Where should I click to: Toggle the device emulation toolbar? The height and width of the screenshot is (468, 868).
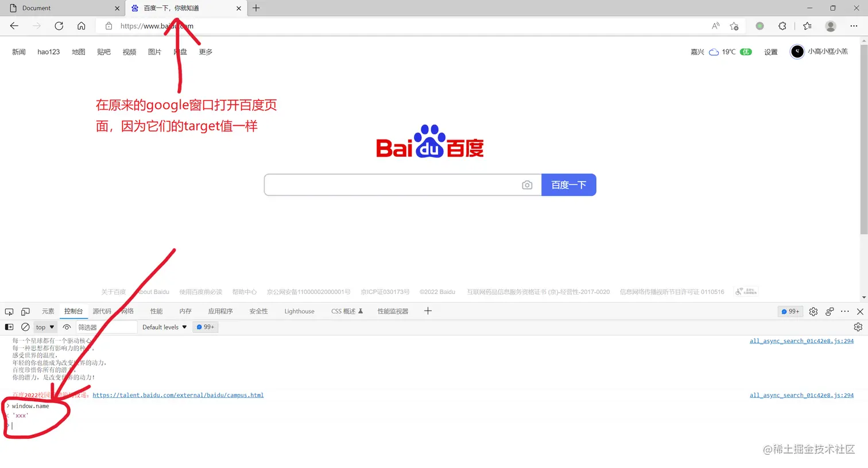(25, 311)
